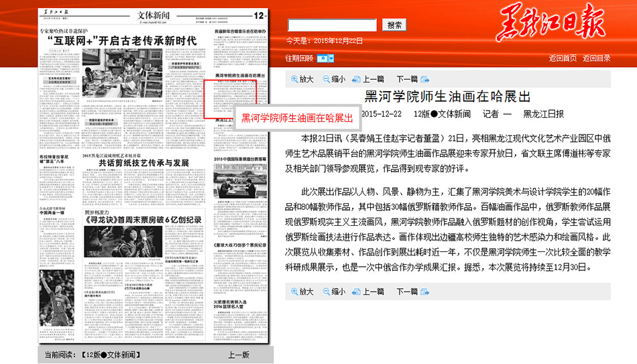Select the red-highlighted article region on the newspaper page
The image size is (637, 364).
click(x=230, y=99)
